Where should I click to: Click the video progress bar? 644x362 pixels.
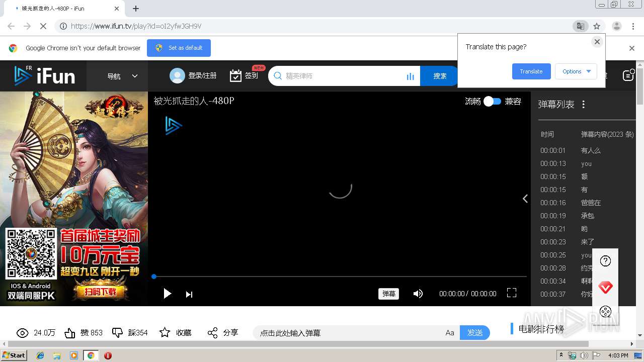click(340, 277)
